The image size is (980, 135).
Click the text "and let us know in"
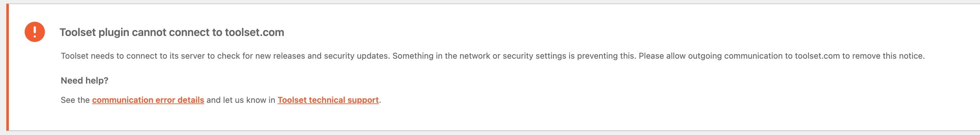click(x=241, y=100)
